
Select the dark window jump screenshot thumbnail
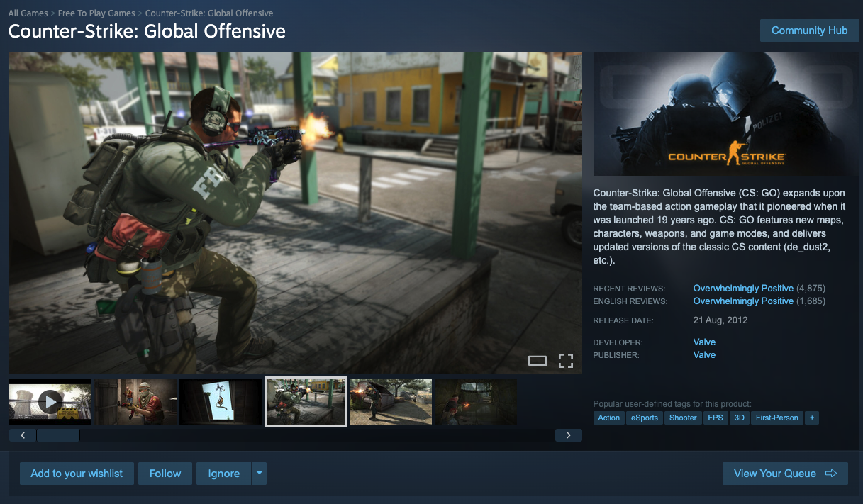pyautogui.click(x=221, y=401)
